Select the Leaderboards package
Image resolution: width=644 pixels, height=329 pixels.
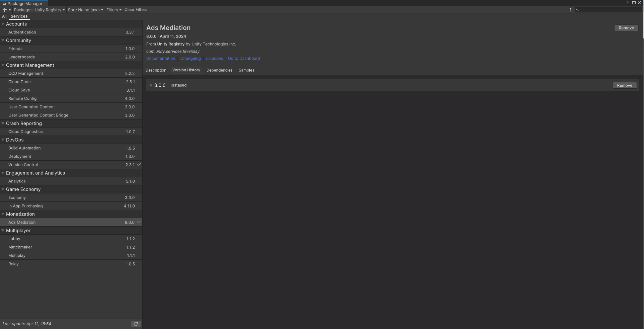(x=71, y=57)
